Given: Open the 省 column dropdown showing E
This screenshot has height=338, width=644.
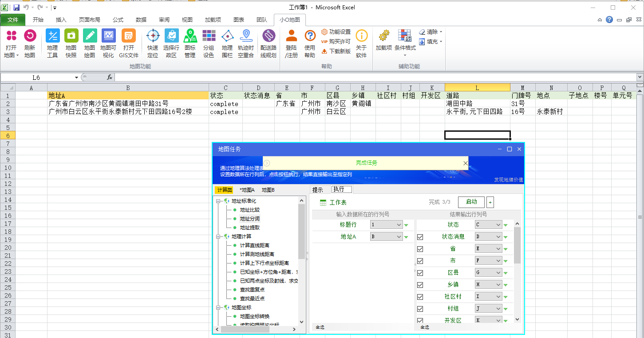Looking at the screenshot, I should [x=488, y=249].
